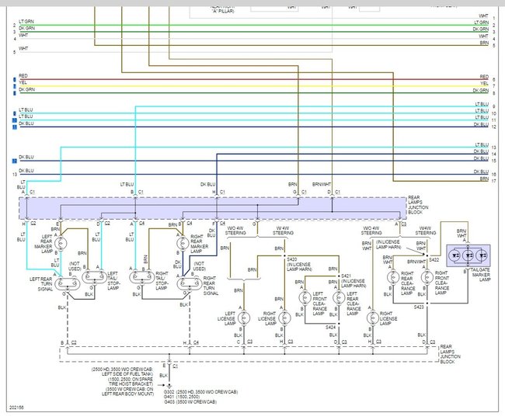The width and height of the screenshot is (505, 420).
Task: Click the Left Rear Marker Lamp bulb symbol
Action: pyautogui.click(x=61, y=244)
